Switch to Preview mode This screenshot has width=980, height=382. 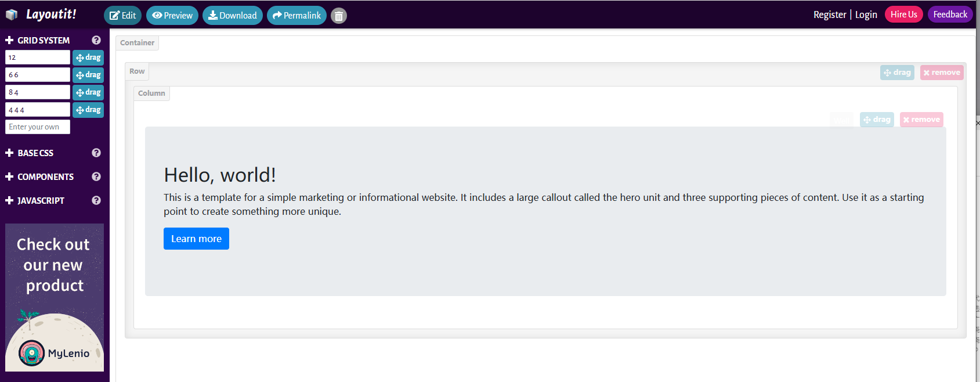172,16
